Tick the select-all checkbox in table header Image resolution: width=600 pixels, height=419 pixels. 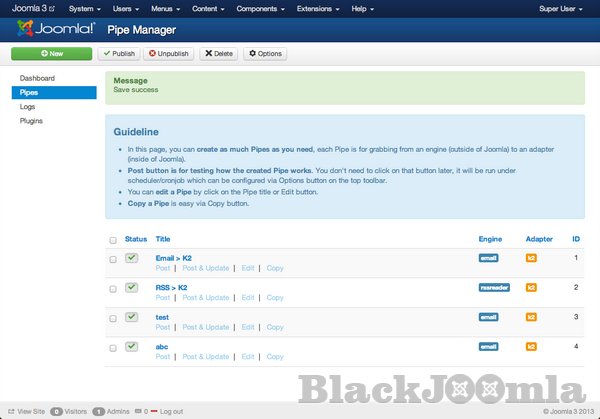tap(112, 240)
